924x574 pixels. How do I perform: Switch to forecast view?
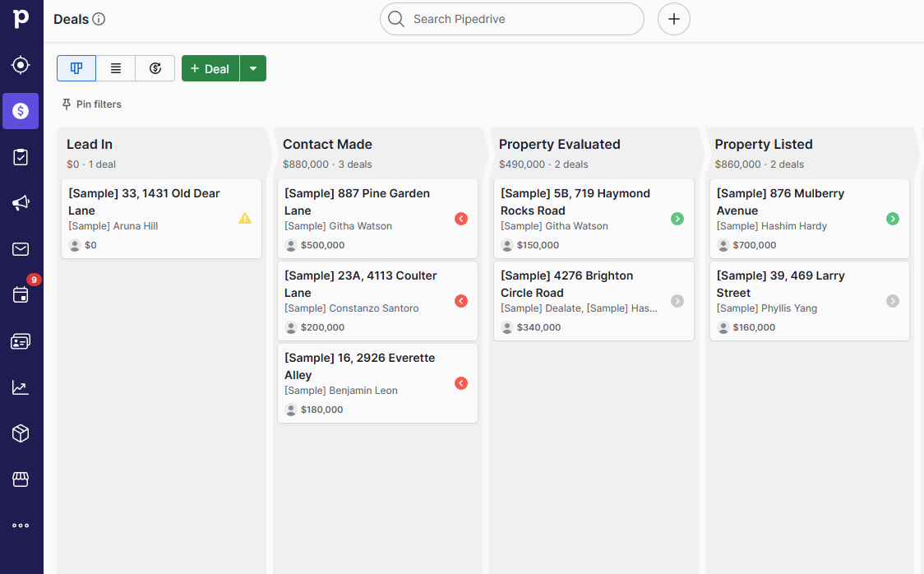click(x=155, y=68)
